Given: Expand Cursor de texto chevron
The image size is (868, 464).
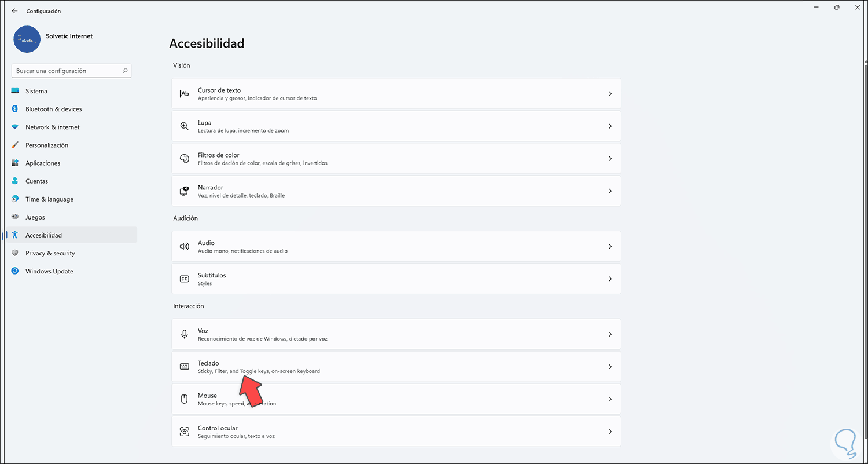Looking at the screenshot, I should click(x=610, y=93).
